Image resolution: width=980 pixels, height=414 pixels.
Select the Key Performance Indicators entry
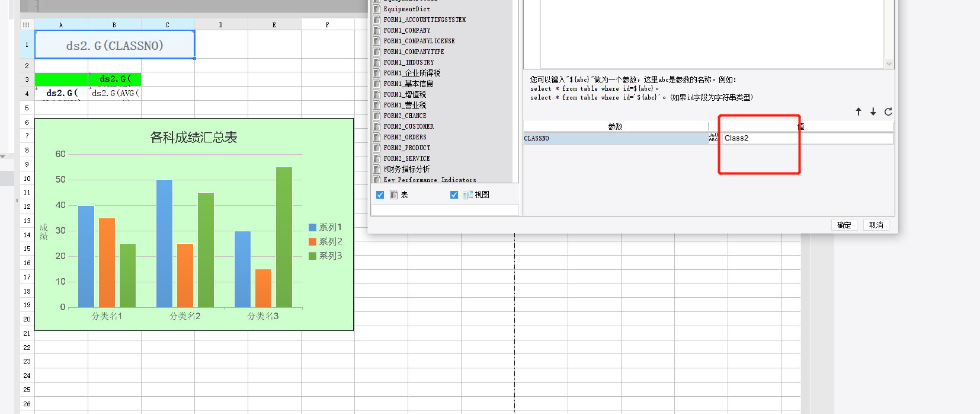(430, 180)
